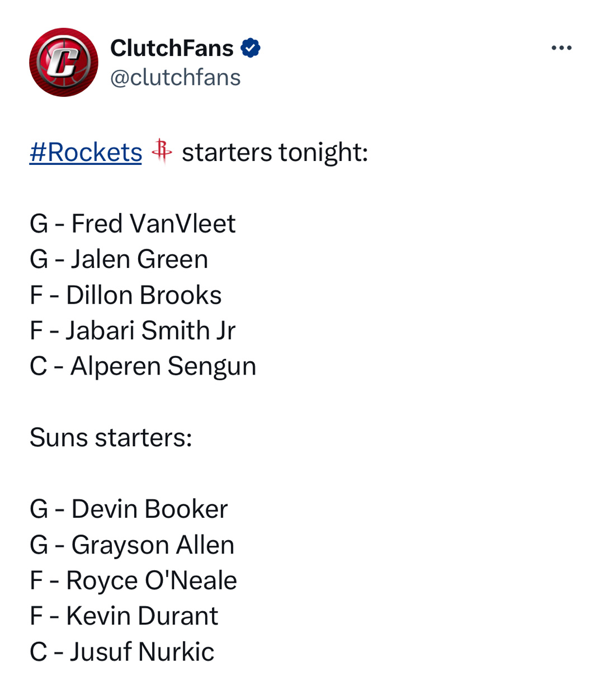Click the C position label beside Jusuf Nurkic

[39, 652]
